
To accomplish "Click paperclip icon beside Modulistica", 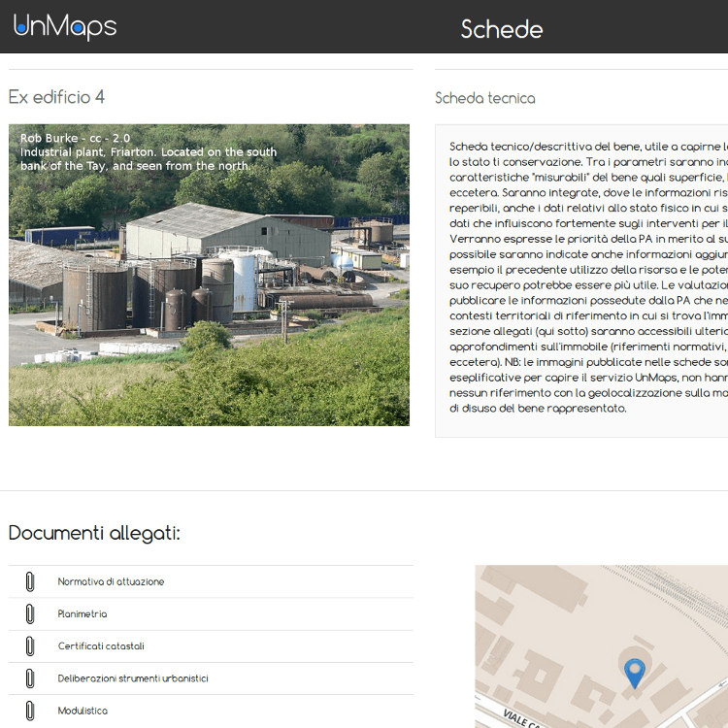I will [30, 711].
